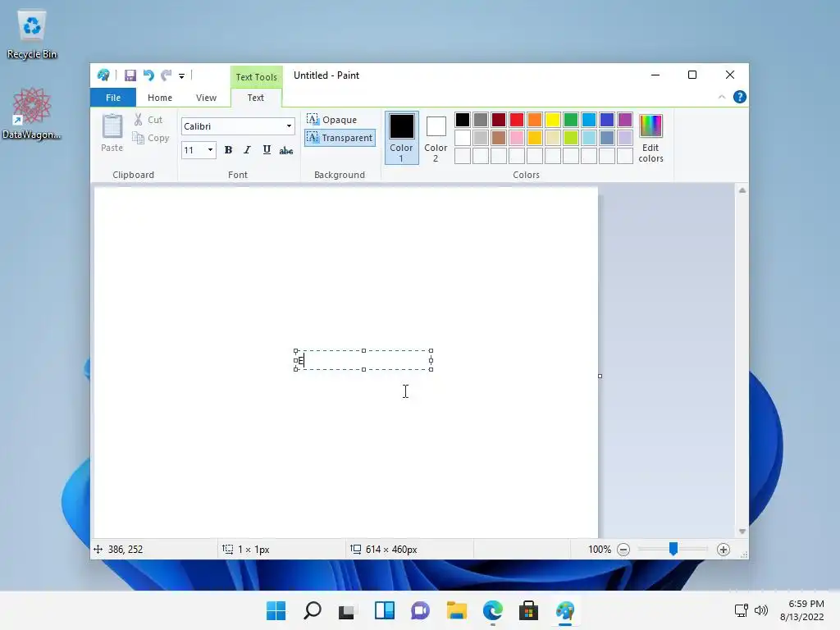
Task: Click the zoom slider thumb
Action: point(673,549)
